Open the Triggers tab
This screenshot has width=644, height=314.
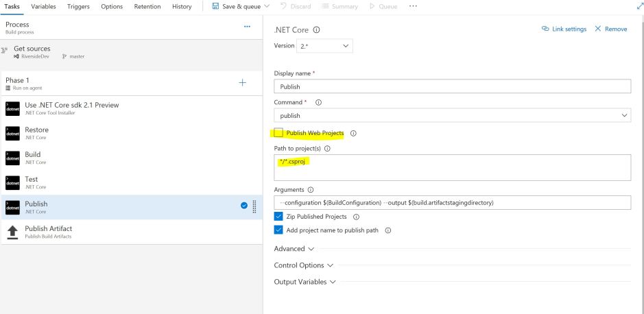(x=78, y=7)
